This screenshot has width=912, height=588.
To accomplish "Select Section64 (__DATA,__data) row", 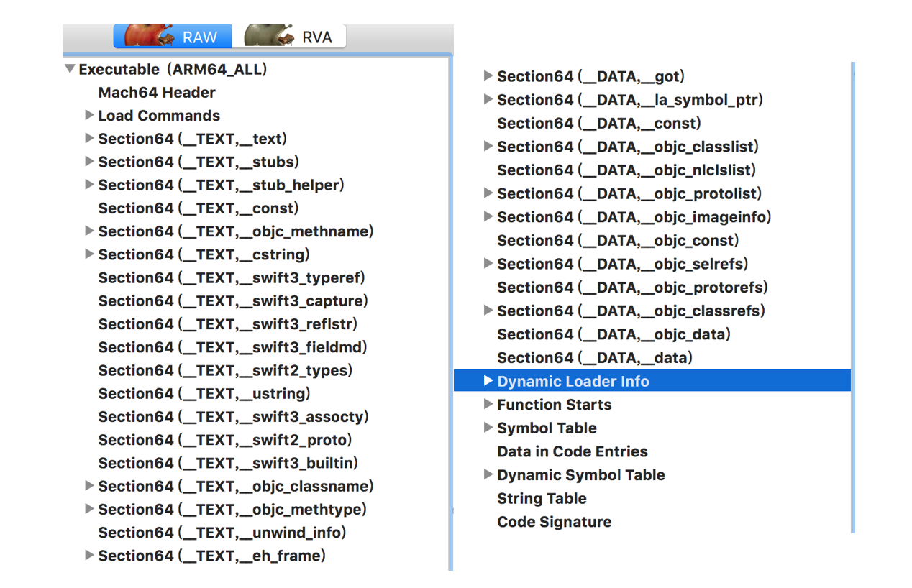I will pyautogui.click(x=594, y=358).
